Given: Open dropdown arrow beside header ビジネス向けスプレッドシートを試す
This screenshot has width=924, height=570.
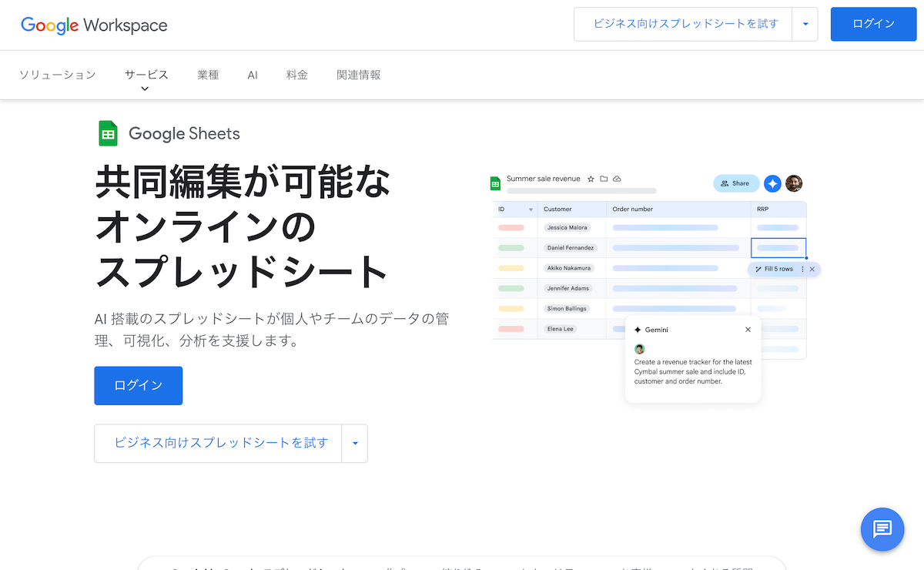Looking at the screenshot, I should pyautogui.click(x=805, y=24).
